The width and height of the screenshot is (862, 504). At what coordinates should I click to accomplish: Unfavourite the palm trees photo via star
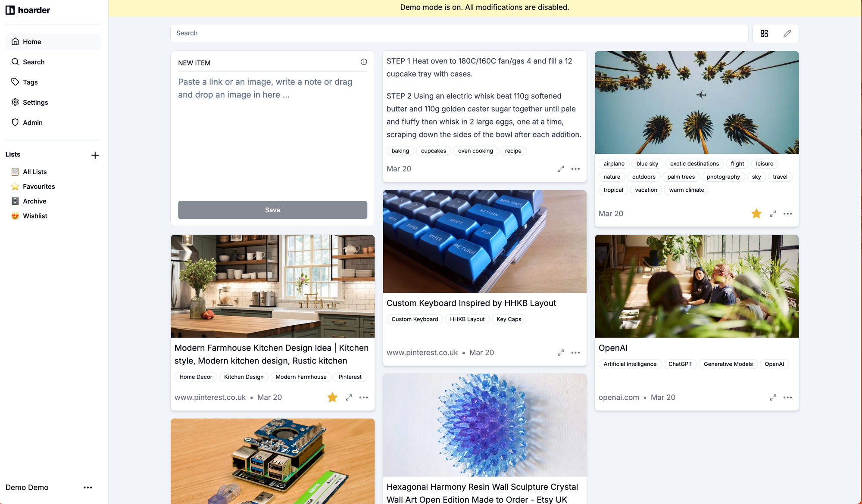pyautogui.click(x=756, y=214)
